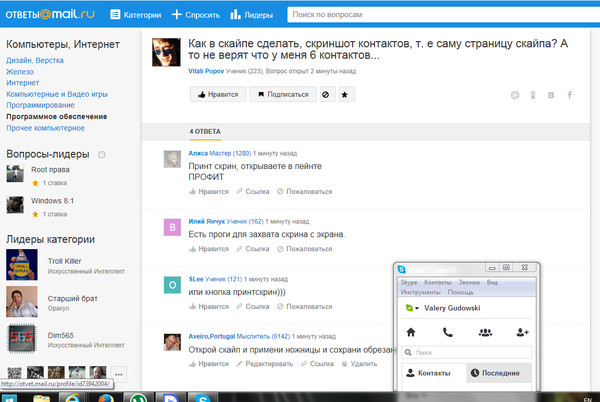This screenshot has width=600, height=402.
Task: Open the Лидеры chart icon
Action: pos(235,15)
